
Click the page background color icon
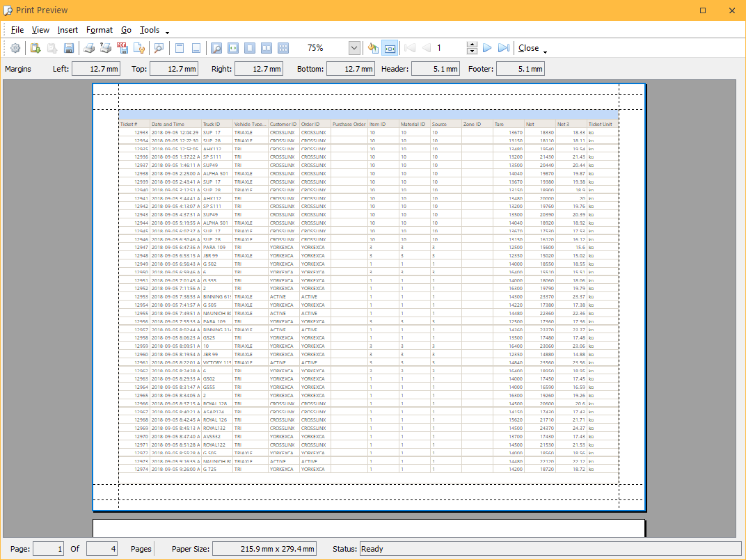coord(373,48)
